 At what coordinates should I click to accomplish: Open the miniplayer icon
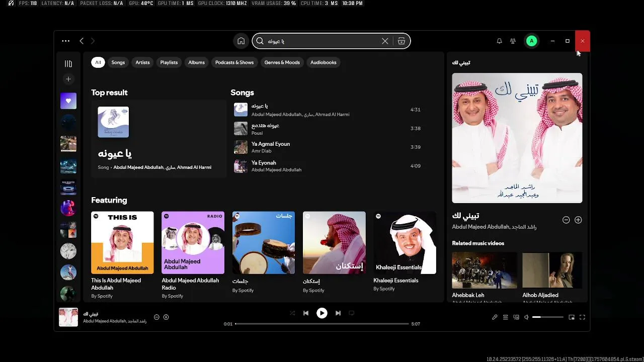(572, 317)
